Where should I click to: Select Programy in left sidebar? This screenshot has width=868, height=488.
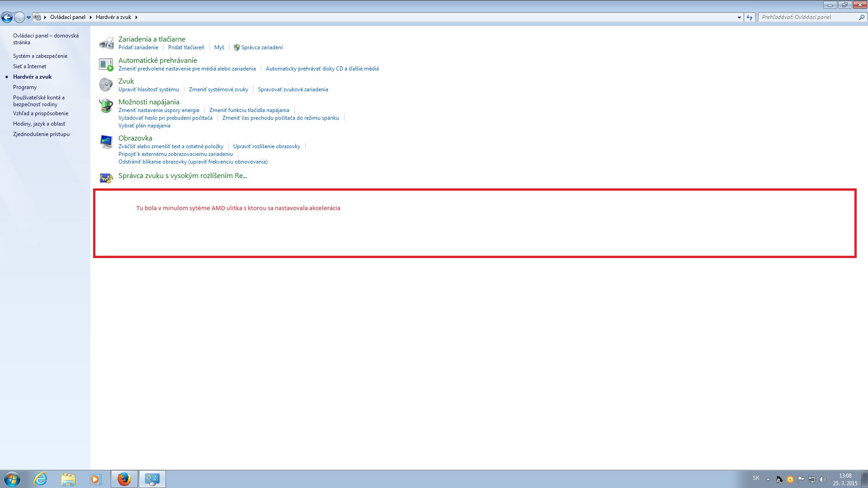click(25, 87)
